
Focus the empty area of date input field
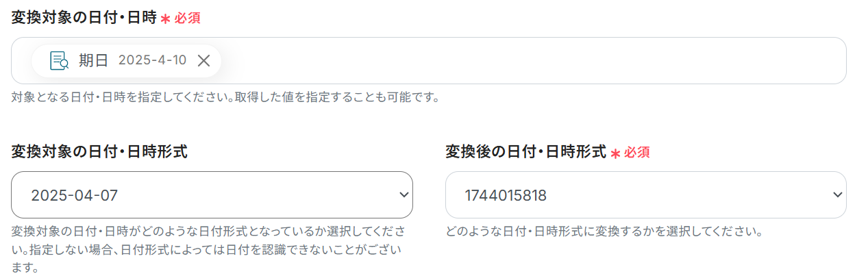(534, 61)
